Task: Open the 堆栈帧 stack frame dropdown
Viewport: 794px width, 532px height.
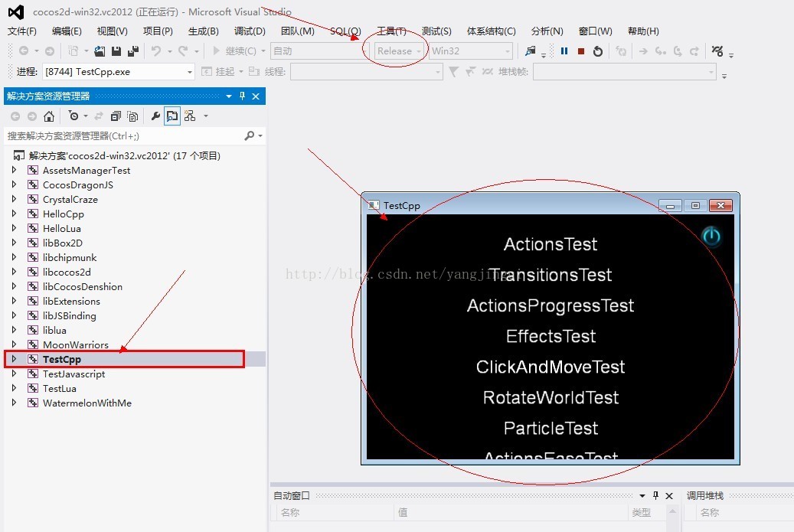Action: pos(624,72)
